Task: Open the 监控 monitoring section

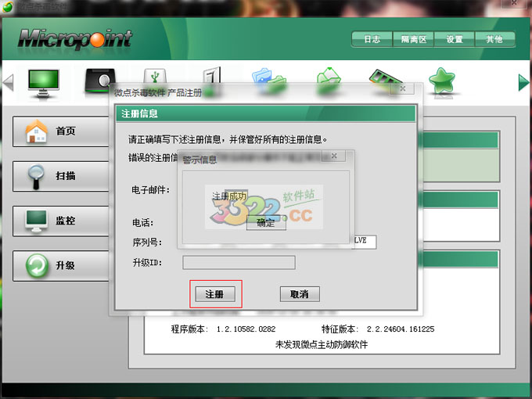Action: (61, 221)
